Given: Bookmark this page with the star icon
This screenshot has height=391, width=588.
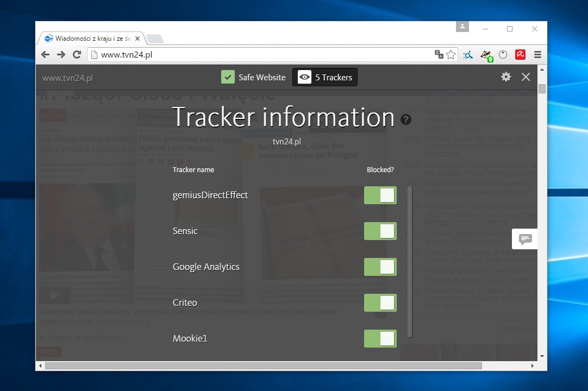Looking at the screenshot, I should coord(451,54).
